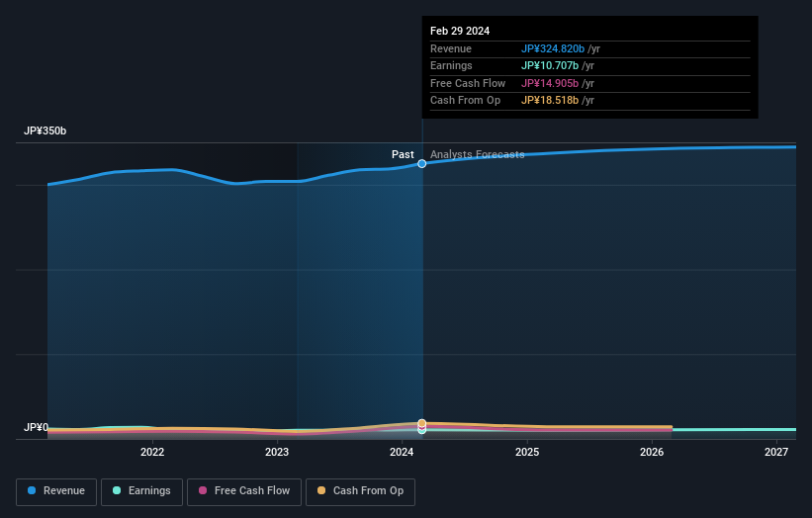The width and height of the screenshot is (812, 518).
Task: Click the Free Cash Flow label in tooltip
Action: point(468,83)
